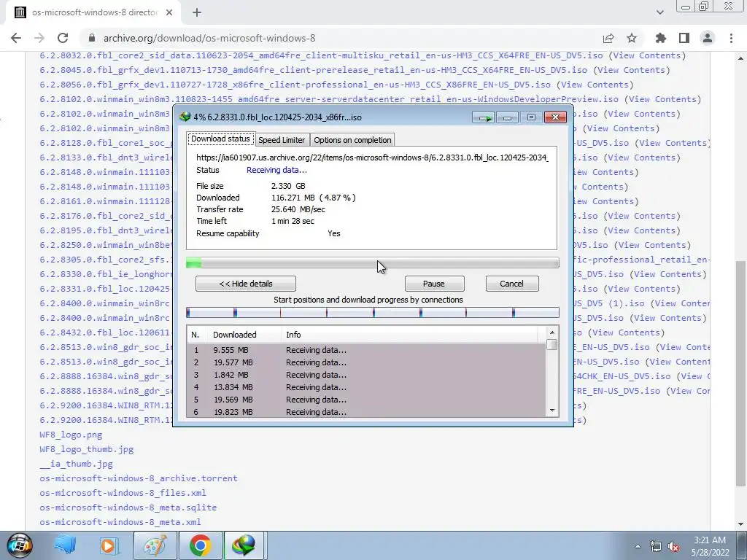Viewport: 747px width, 560px height.
Task: Open os-microsoft-windows-8_files.xml link
Action: (x=123, y=493)
